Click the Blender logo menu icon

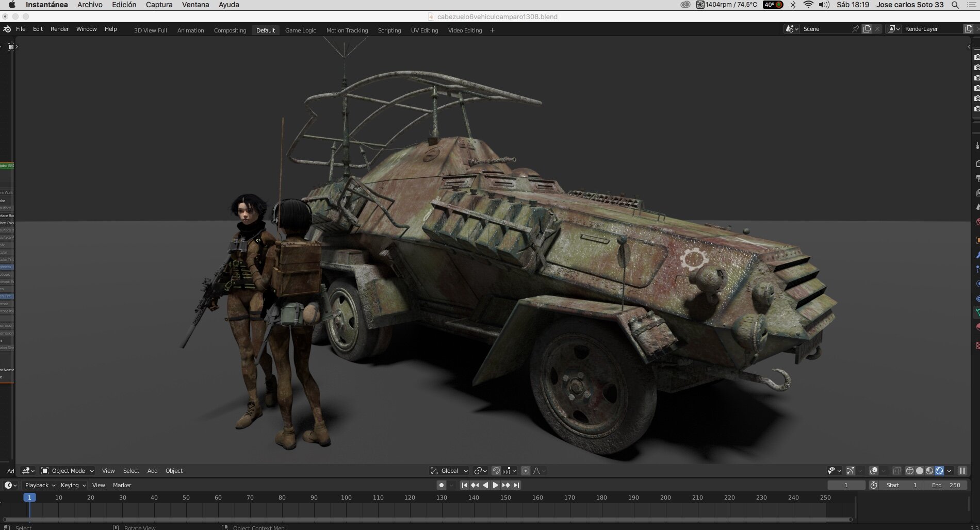pyautogui.click(x=7, y=29)
